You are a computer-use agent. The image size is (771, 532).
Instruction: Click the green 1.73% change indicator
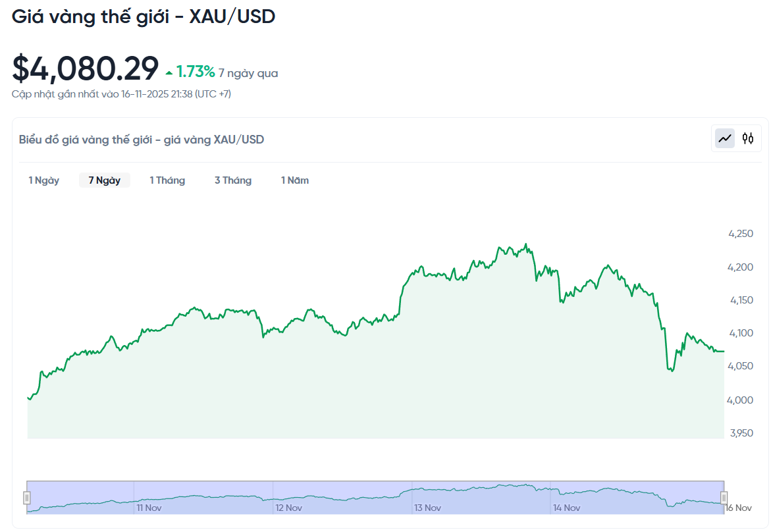pyautogui.click(x=194, y=71)
